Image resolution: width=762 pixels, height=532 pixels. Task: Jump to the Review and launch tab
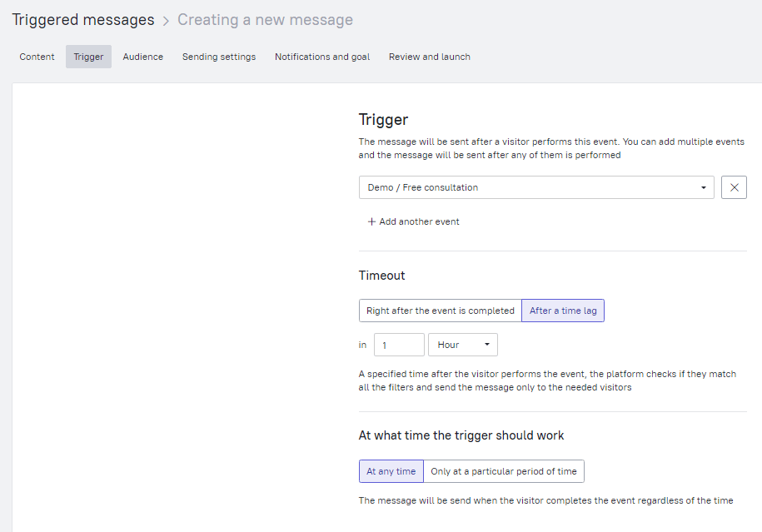pyautogui.click(x=429, y=57)
